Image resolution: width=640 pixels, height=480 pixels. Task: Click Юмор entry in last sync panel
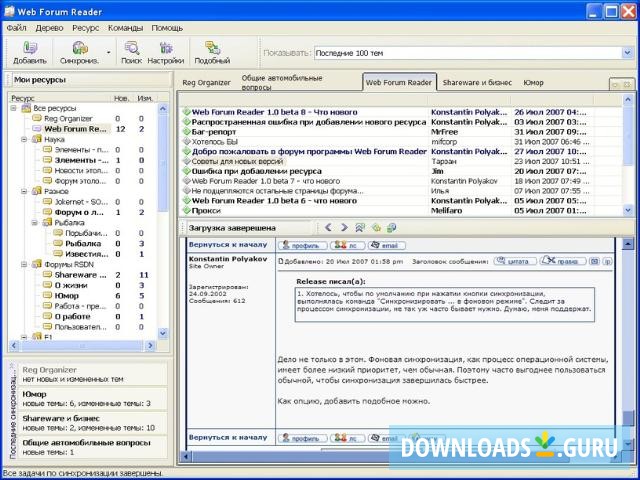[93, 399]
